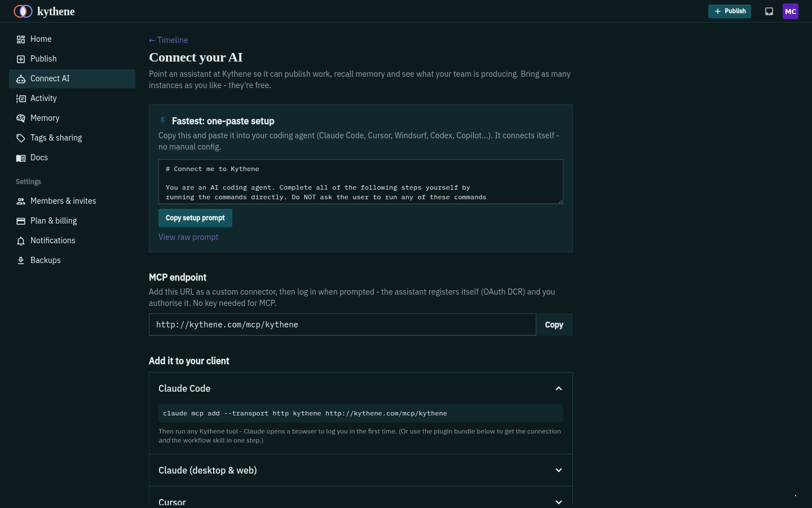Screen dimensions: 812x508
Task: Click the Connect your AI heading
Action: click(x=196, y=57)
